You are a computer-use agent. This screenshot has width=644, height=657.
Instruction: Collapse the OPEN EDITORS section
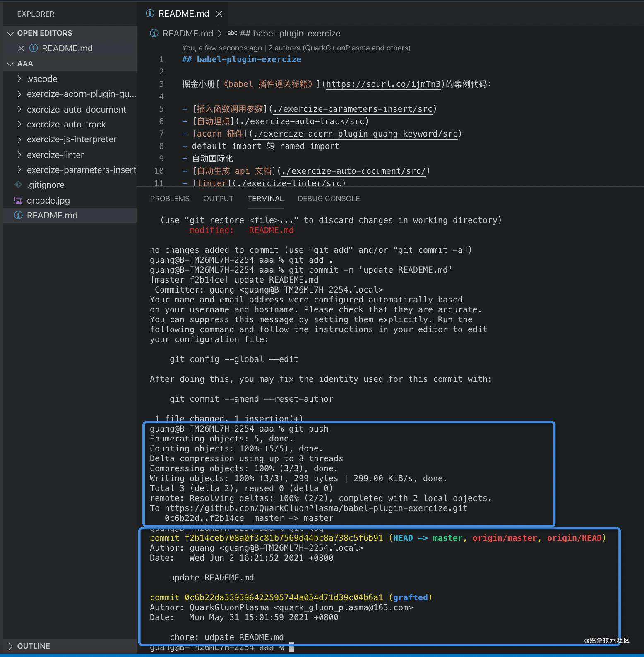[10, 33]
